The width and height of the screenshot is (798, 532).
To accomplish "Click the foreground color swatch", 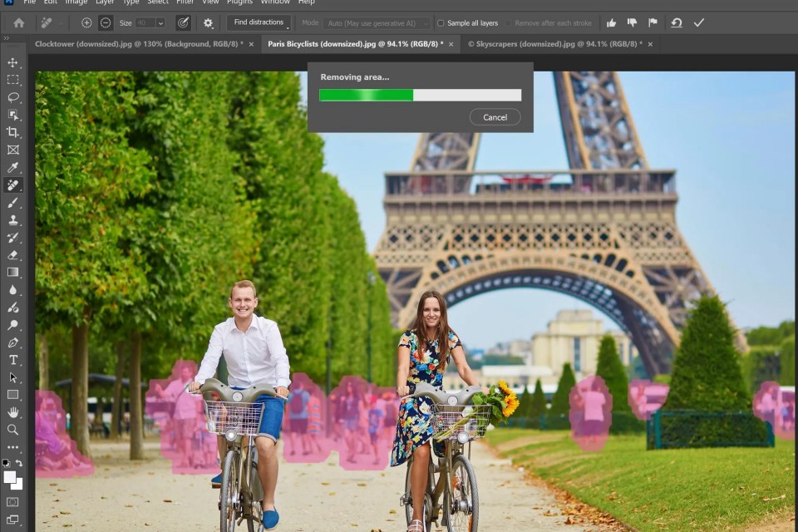I will coord(9,477).
